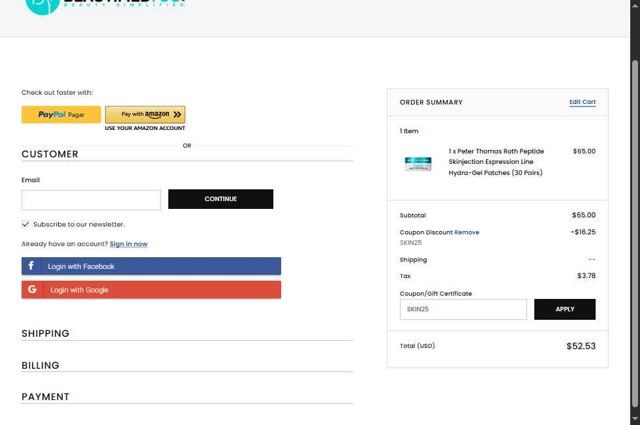Screen dimensions: 640x425
Task: Click the Coupon/Gift Certificate input field
Action: tap(463, 309)
